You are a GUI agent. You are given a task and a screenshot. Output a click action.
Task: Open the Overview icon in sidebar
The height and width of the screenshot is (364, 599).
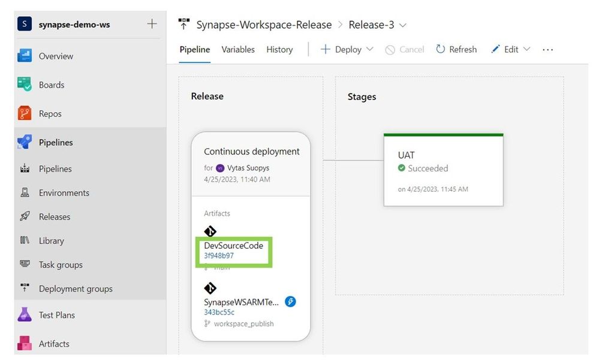25,56
